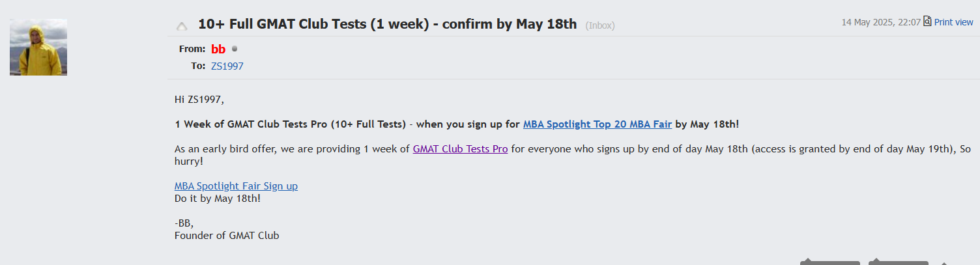Click the (Inbox) folder label
The height and width of the screenshot is (265, 980).
tap(599, 25)
